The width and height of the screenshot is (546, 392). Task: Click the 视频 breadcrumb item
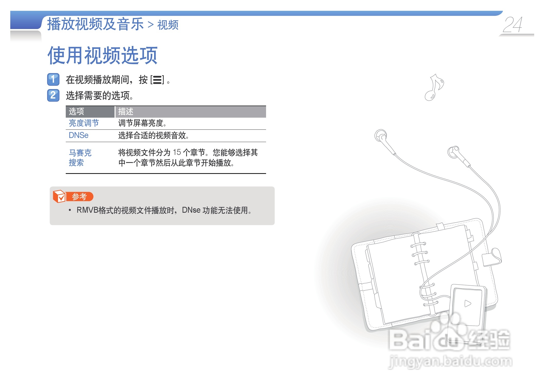pos(168,25)
